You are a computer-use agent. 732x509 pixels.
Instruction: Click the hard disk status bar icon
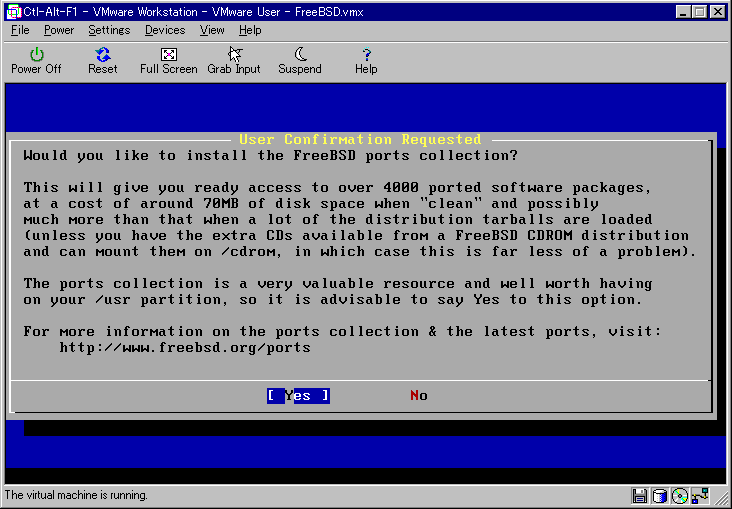[660, 495]
